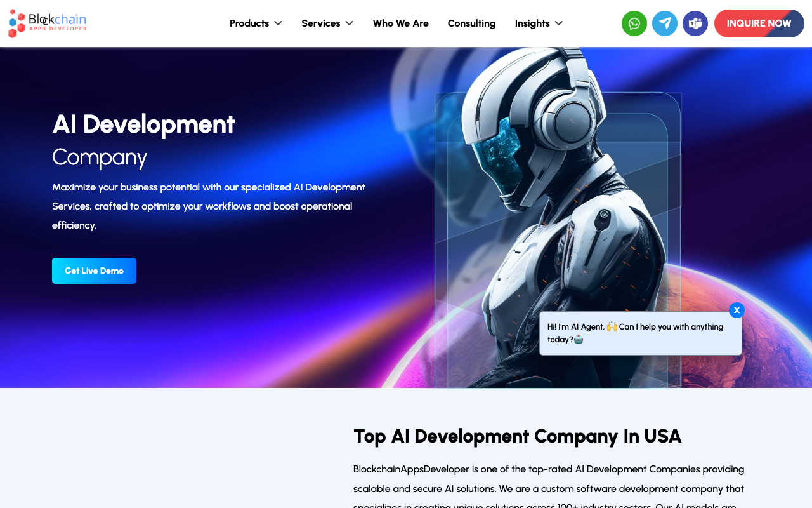Open WhatsApp chat icon in header
The width and height of the screenshot is (812, 508).
(x=634, y=23)
